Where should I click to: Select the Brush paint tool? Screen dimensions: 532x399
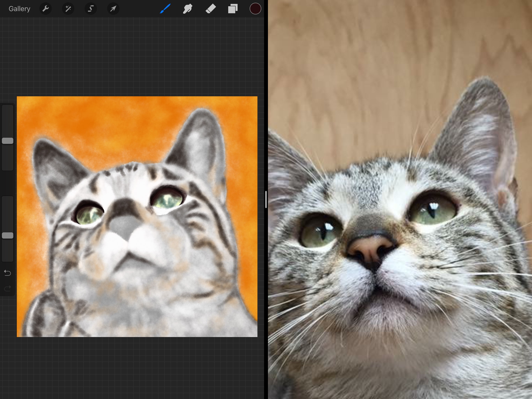point(165,9)
